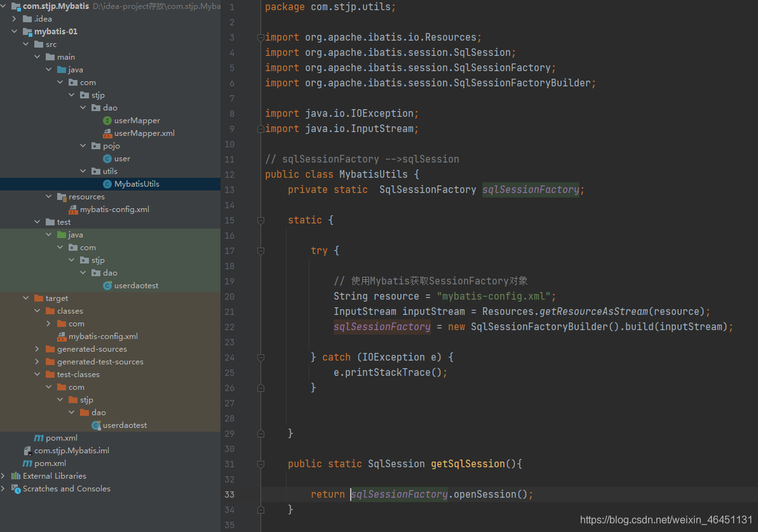Click Maven icon of root pom.xml
758x532 pixels.
(x=27, y=463)
